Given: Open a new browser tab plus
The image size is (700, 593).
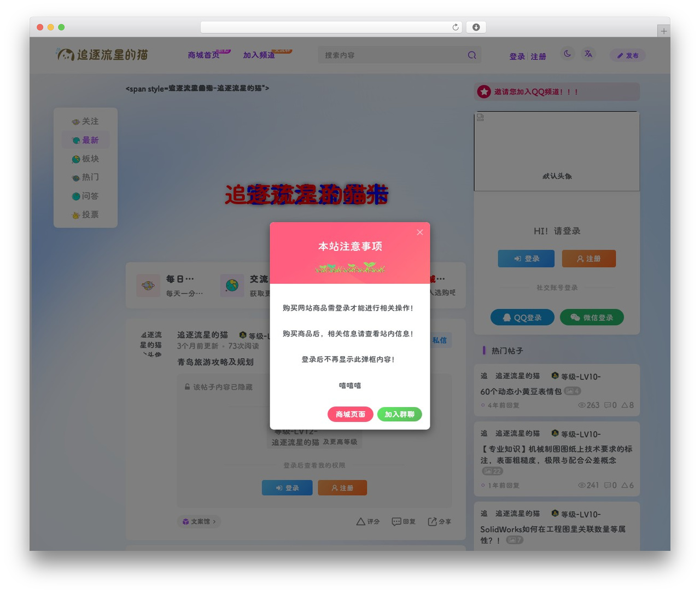Looking at the screenshot, I should (663, 31).
